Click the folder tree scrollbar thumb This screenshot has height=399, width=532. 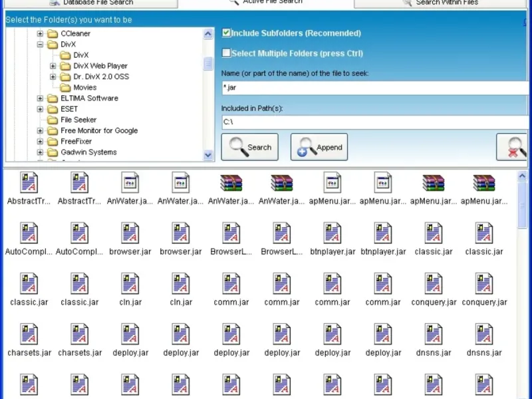point(208,63)
